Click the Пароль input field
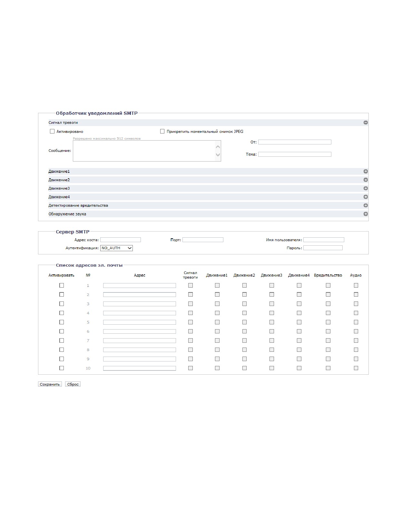 pos(323,248)
